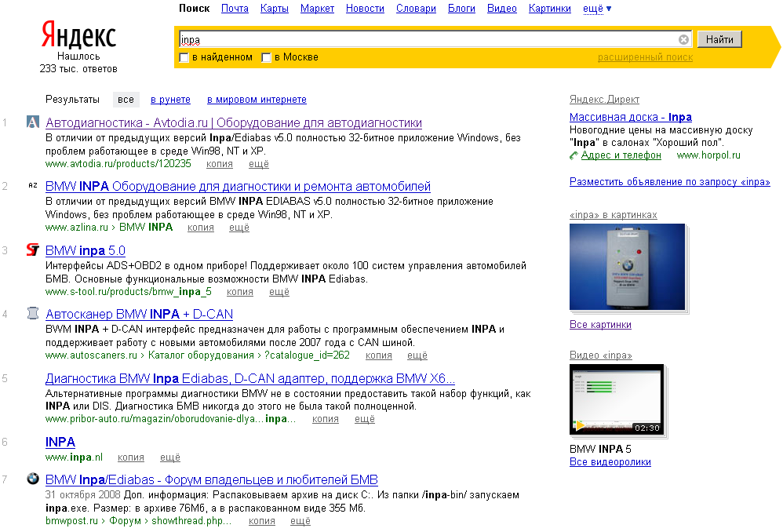Open cached 'копия' of the bmwpost.ru result

pos(262,521)
